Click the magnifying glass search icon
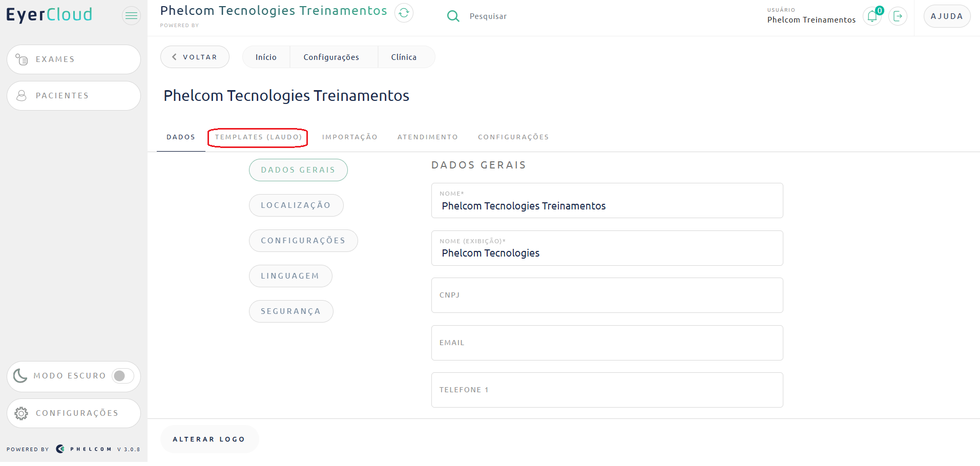This screenshot has width=980, height=466. [453, 16]
